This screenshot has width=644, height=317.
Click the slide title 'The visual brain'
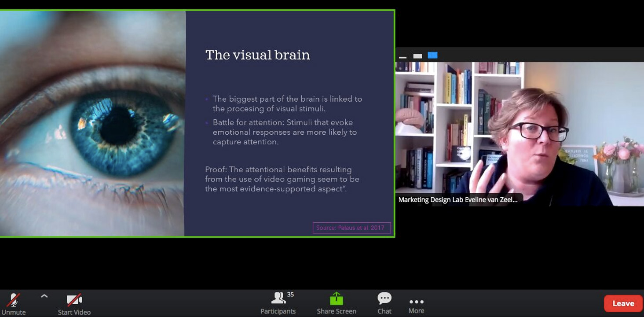[257, 55]
